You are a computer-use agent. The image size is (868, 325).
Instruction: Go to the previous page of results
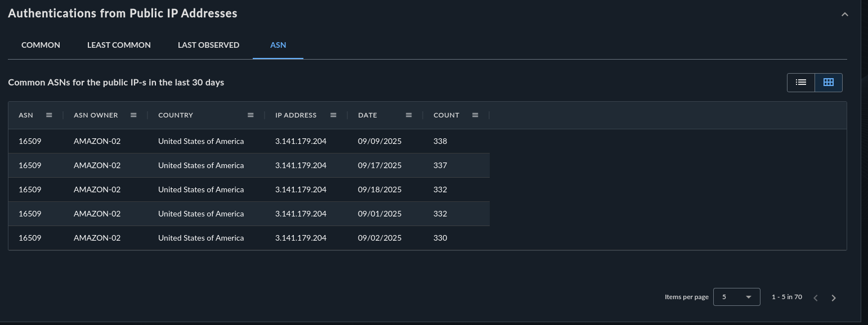[816, 297]
